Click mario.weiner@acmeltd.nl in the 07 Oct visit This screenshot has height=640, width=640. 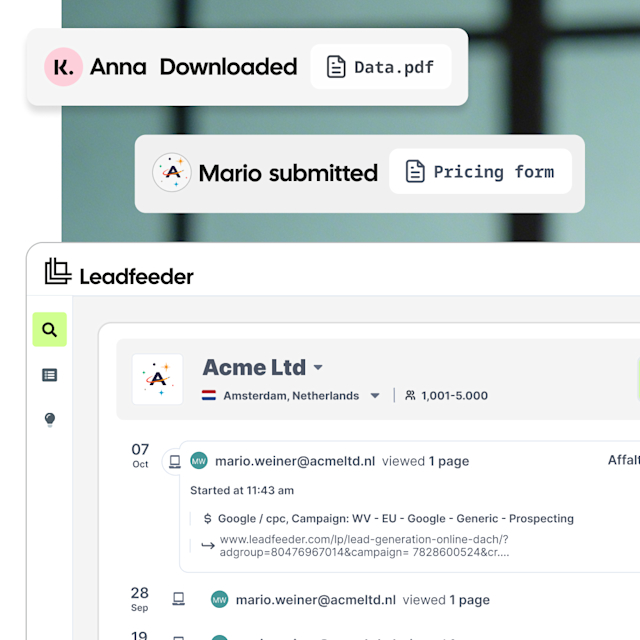click(295, 461)
